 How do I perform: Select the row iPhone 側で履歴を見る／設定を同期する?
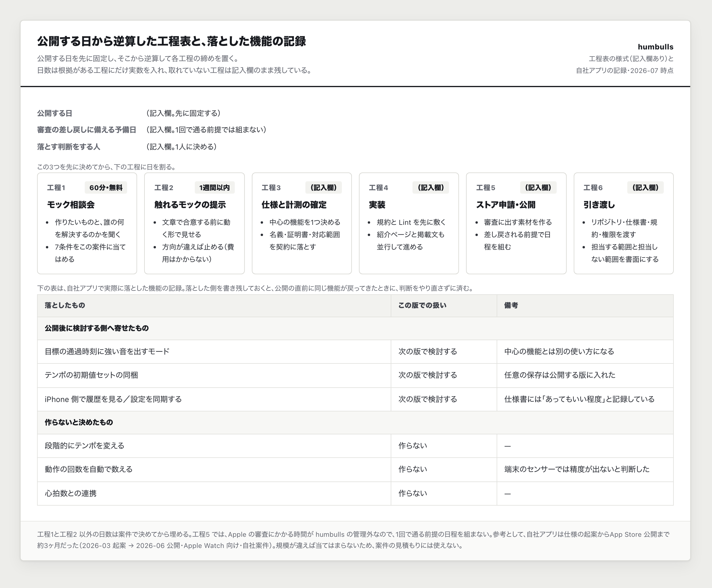[x=355, y=399]
